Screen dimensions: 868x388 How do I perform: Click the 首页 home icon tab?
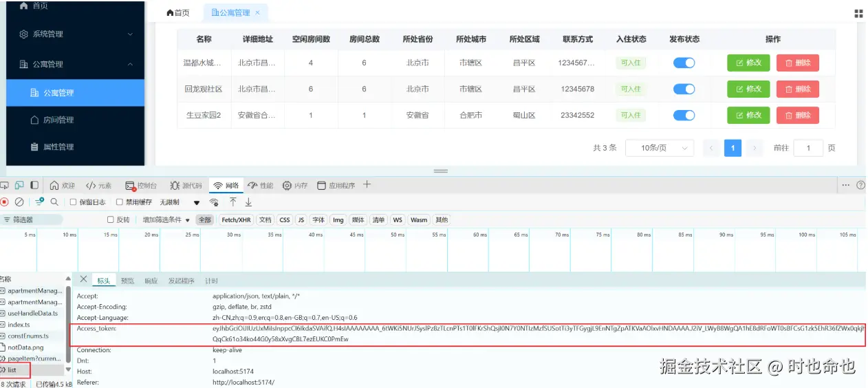[x=178, y=12]
